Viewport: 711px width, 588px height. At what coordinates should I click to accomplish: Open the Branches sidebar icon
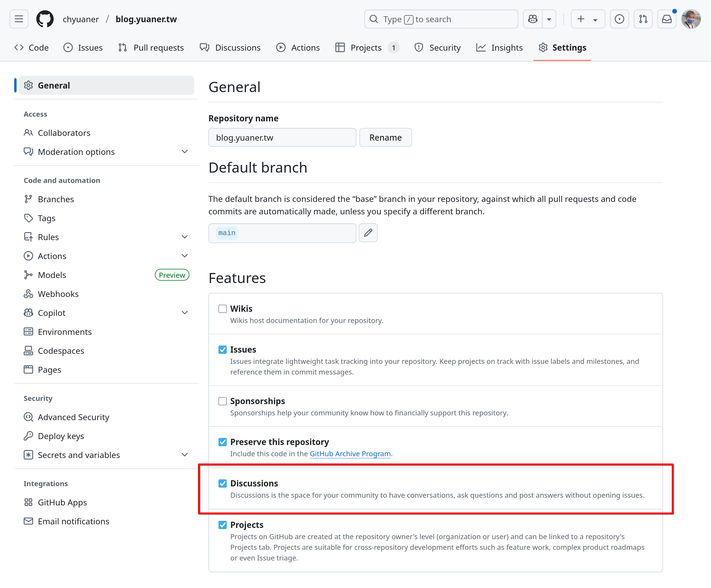(x=28, y=199)
